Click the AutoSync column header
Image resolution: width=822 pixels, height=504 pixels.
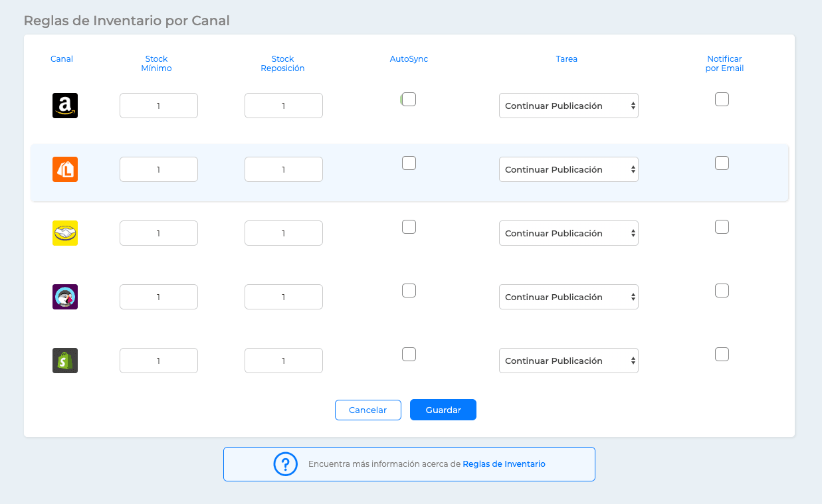coord(409,59)
